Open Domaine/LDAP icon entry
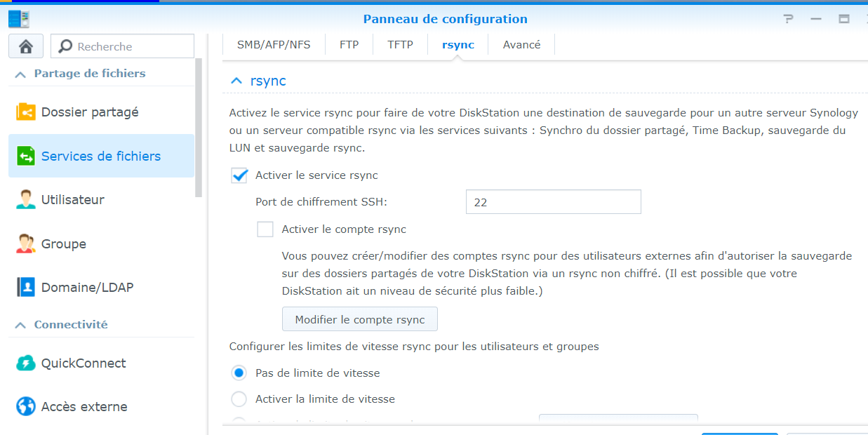Viewport: 868px width, 435px height. [26, 287]
